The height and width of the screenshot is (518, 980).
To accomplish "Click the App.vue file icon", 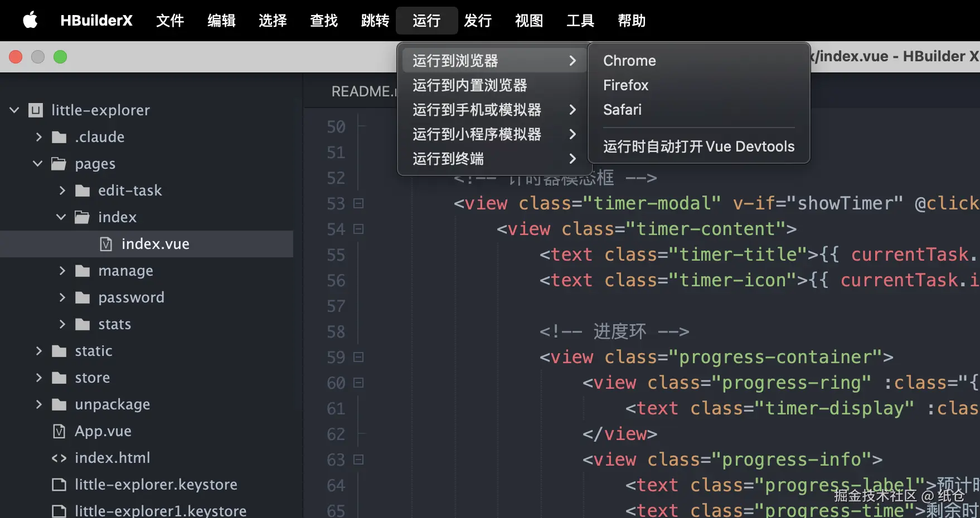I will [x=59, y=431].
